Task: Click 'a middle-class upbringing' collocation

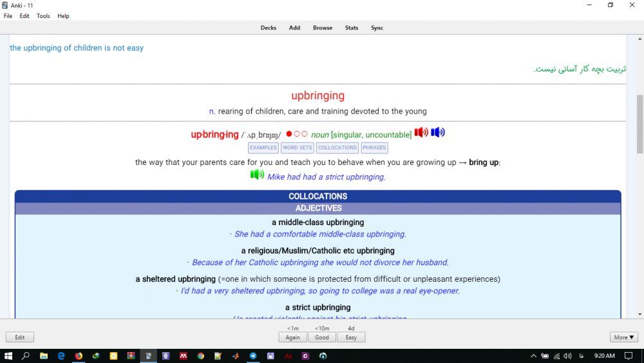Action: coord(318,222)
